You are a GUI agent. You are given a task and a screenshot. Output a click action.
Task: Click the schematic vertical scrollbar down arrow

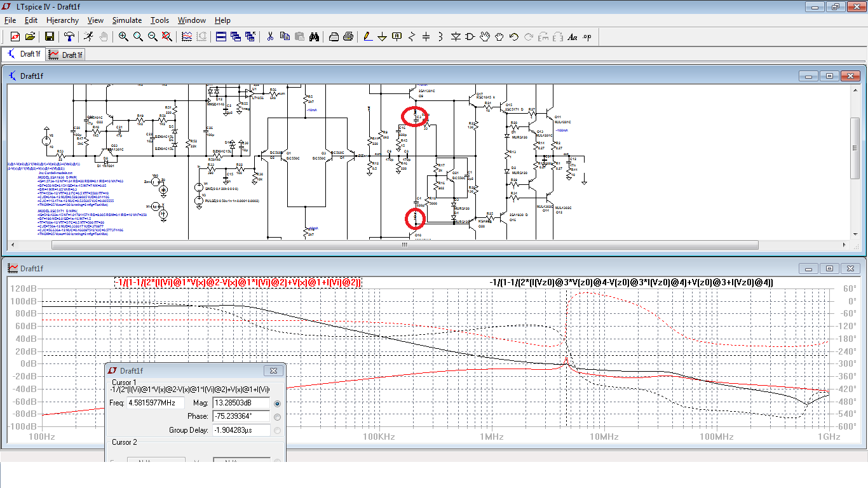855,235
